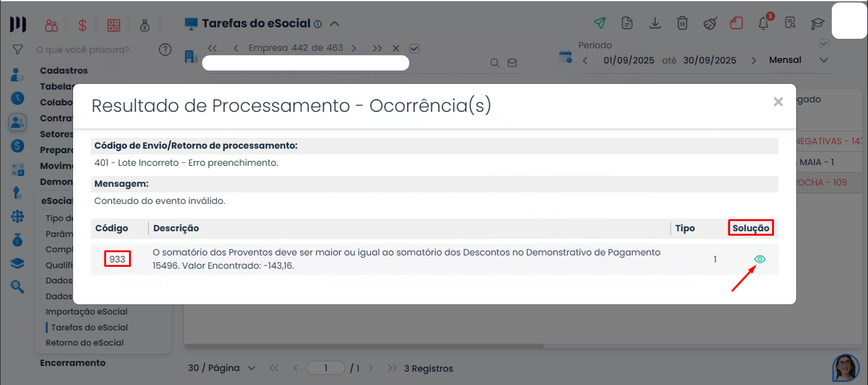This screenshot has height=385, width=868.
Task: Click the trash bin delete icon
Action: tap(682, 24)
